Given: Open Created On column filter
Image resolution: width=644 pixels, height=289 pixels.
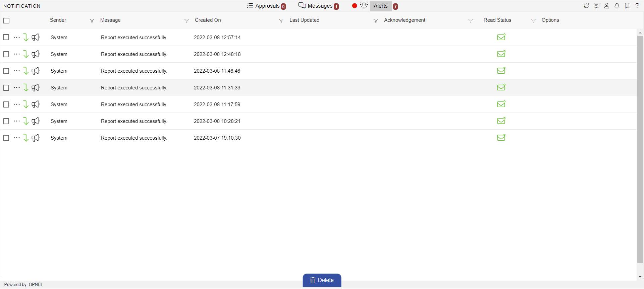Looking at the screenshot, I should (281, 21).
